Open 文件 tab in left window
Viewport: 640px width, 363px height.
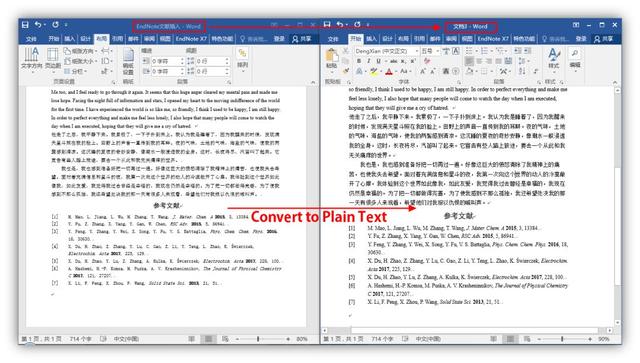pos(31,39)
